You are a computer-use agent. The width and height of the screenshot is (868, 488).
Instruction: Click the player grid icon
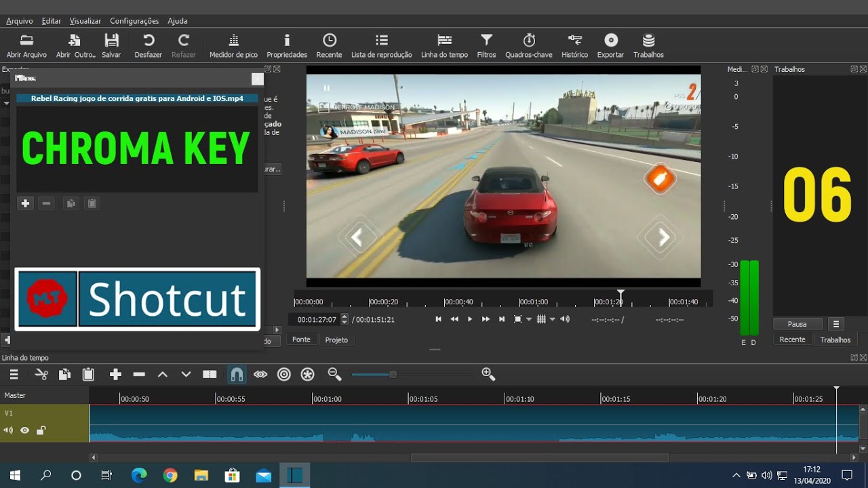[x=541, y=319]
